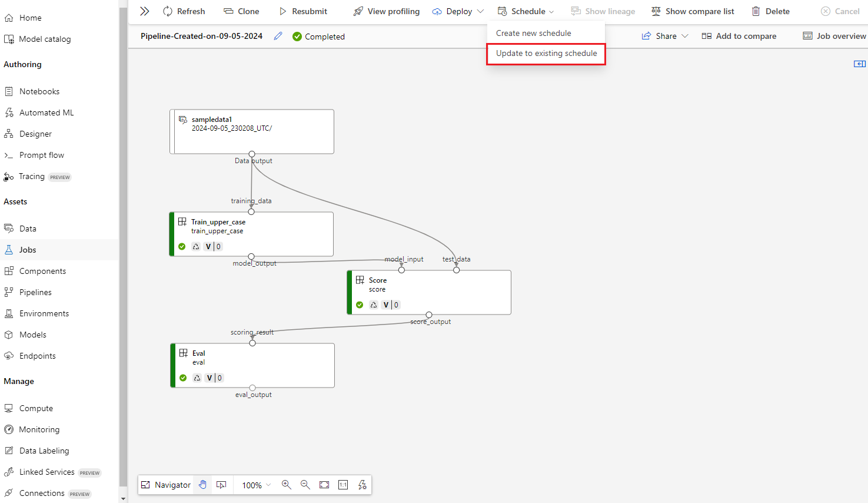Delete the pipeline job
Screen dimensions: 868x503
pos(770,11)
